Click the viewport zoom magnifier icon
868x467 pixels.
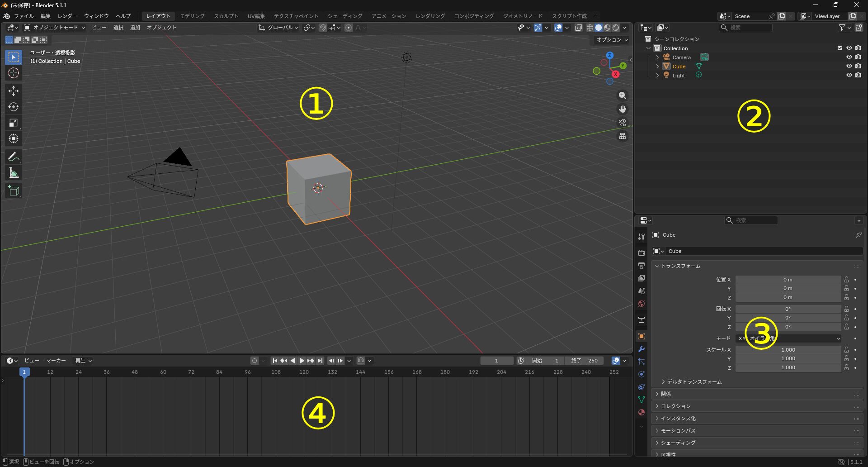click(623, 95)
